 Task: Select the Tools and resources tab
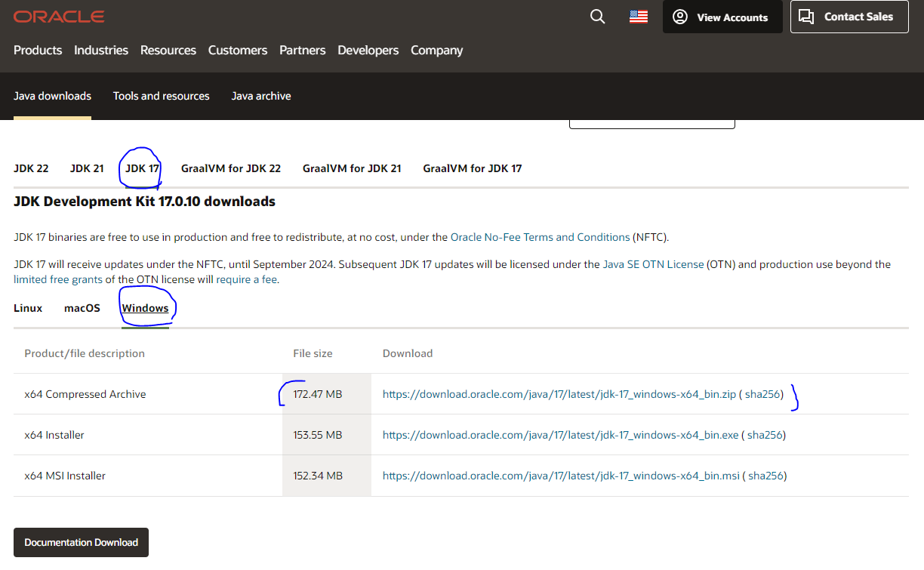point(162,96)
